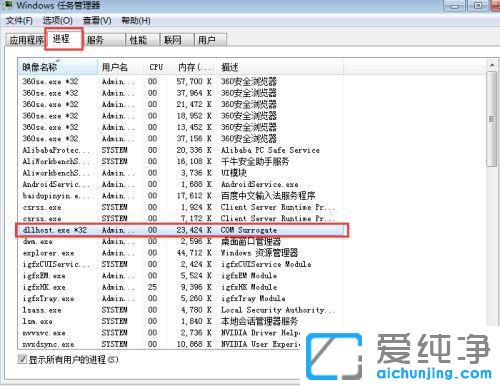Screen dimensions: 500x386
Task: Switch to the 应用程序 tab
Action: 26,40
